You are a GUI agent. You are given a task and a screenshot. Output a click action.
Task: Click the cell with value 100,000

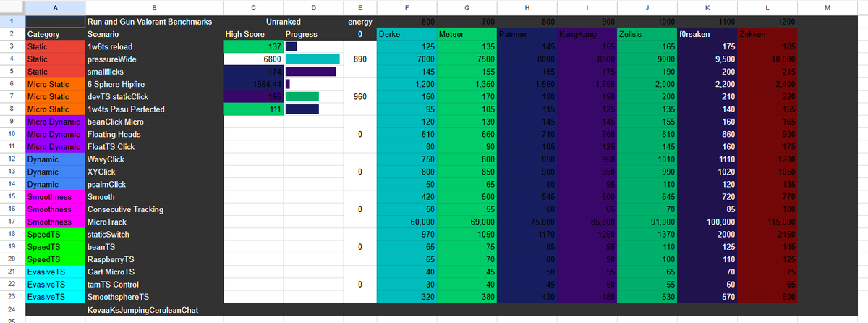coord(707,222)
